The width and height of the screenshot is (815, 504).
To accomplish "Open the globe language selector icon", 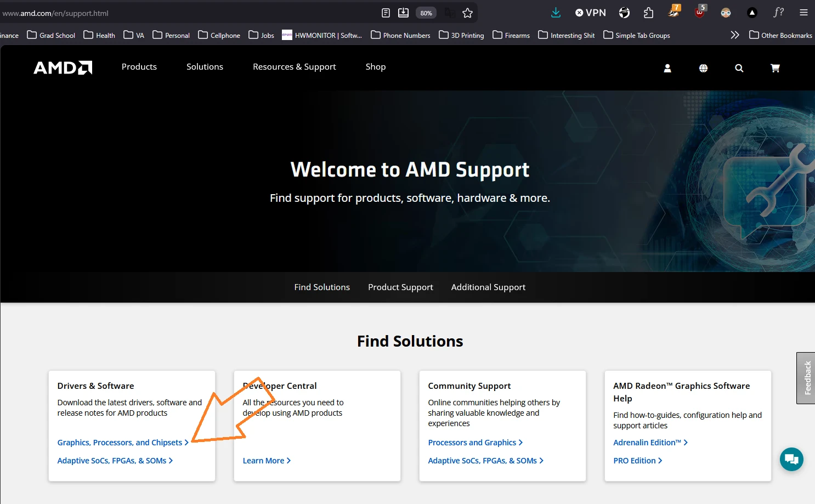I will [x=703, y=68].
